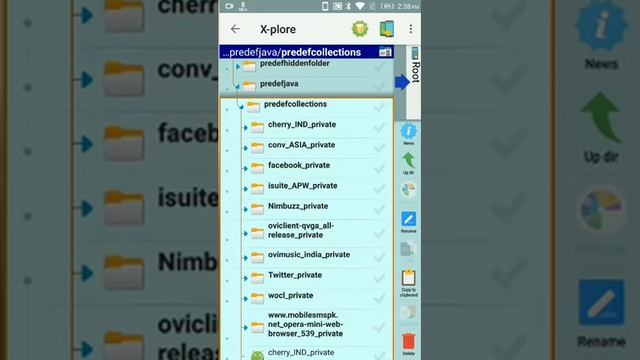Mark the checkmark for isuite_APW_private

point(379,188)
